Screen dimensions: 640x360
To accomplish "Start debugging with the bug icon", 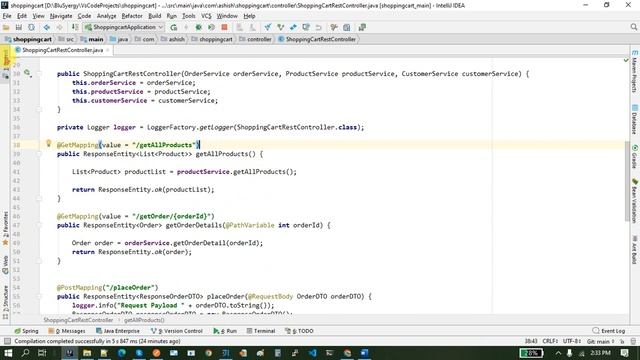I will [x=198, y=27].
